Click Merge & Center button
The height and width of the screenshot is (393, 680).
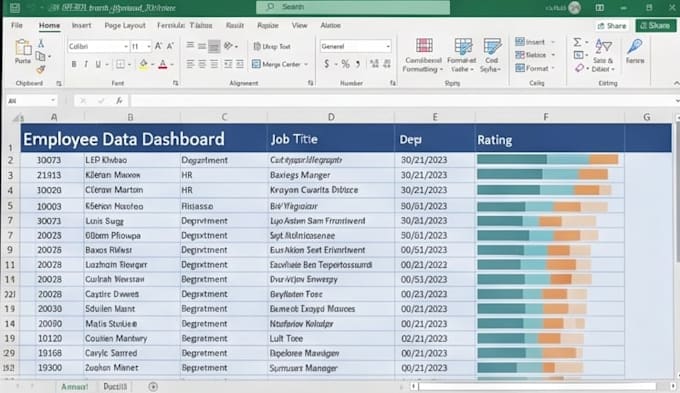click(276, 64)
